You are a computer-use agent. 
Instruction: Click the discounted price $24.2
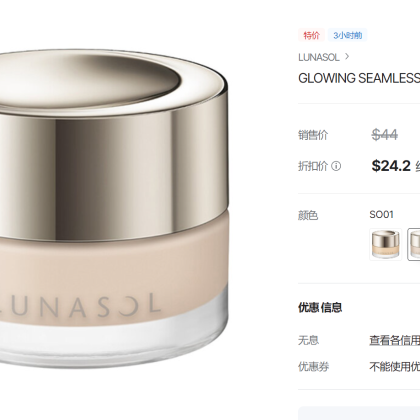(391, 166)
